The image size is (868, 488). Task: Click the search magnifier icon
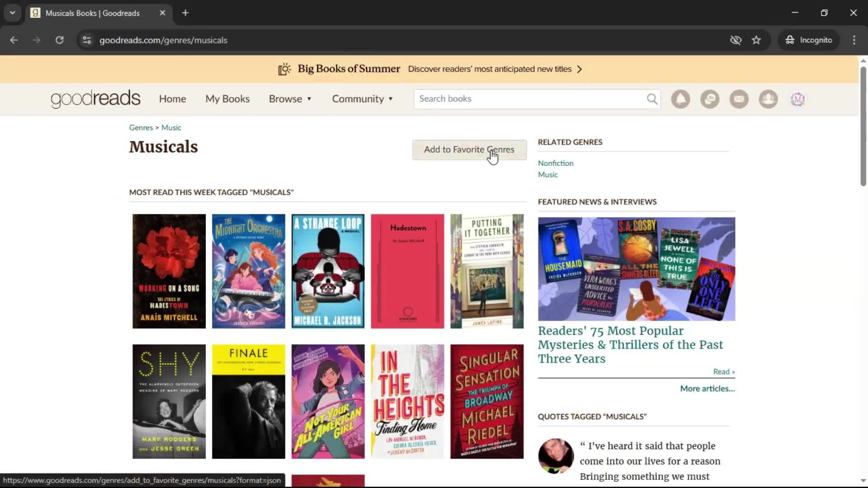coord(652,99)
